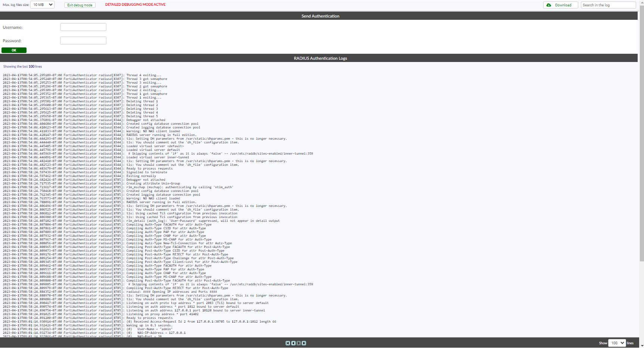Advance to the next log page
644x348 pixels.
(299, 343)
